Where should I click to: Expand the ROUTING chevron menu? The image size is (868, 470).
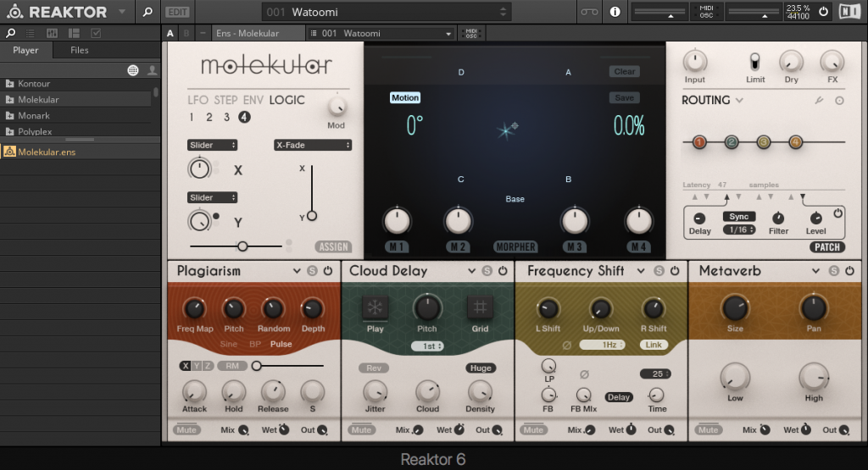tap(739, 100)
